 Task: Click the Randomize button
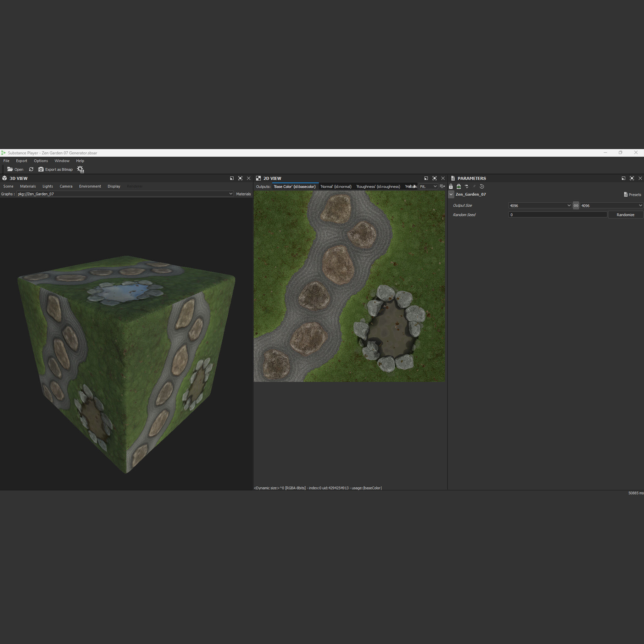click(x=625, y=215)
